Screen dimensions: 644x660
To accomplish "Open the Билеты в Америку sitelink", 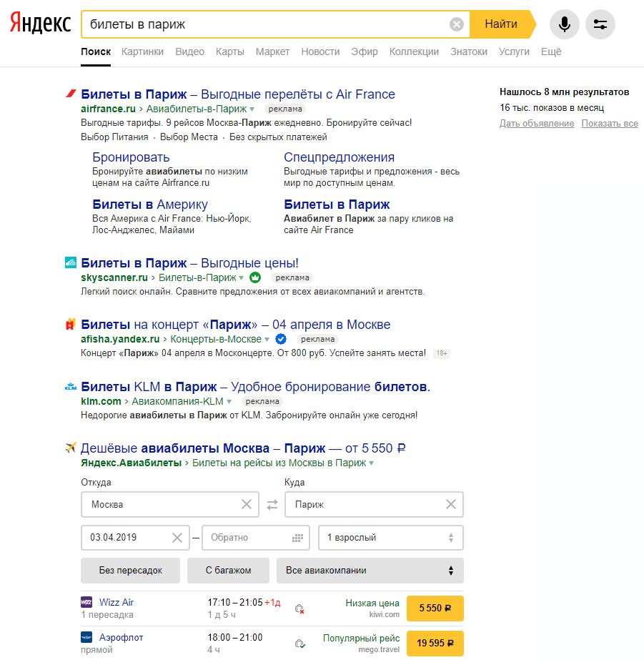I will coord(150,204).
